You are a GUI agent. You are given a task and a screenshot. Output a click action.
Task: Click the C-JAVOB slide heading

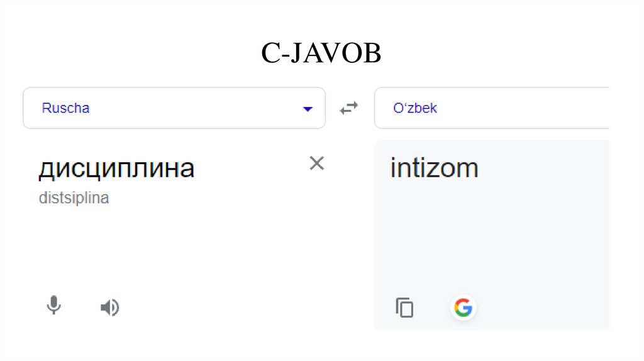click(x=321, y=54)
